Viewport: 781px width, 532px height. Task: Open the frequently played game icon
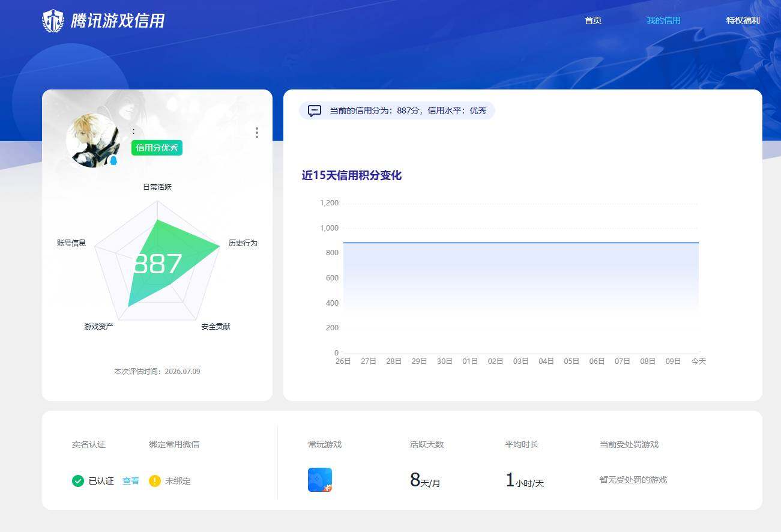(x=320, y=480)
